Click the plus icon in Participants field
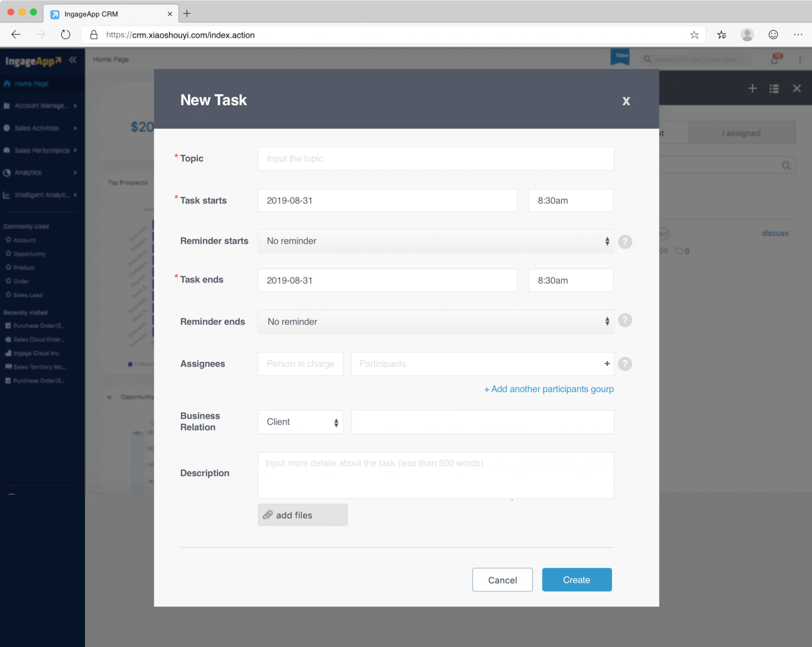The height and width of the screenshot is (647, 812). [x=607, y=364]
